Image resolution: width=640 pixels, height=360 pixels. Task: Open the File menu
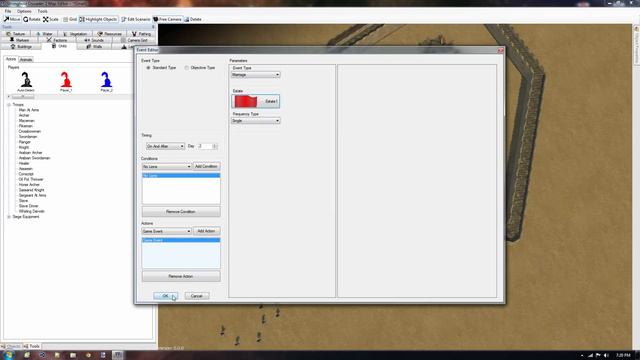[x=8, y=11]
